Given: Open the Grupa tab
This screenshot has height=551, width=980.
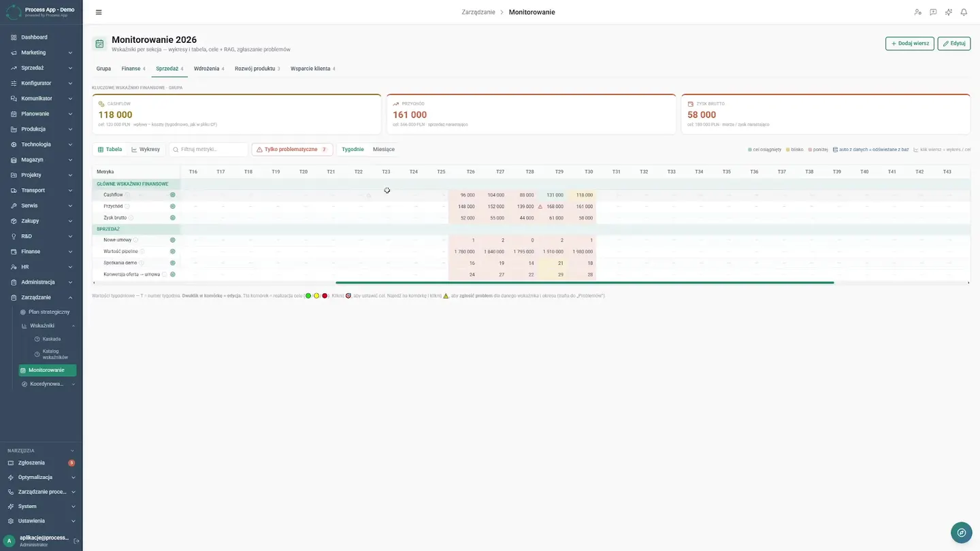Looking at the screenshot, I should (103, 69).
